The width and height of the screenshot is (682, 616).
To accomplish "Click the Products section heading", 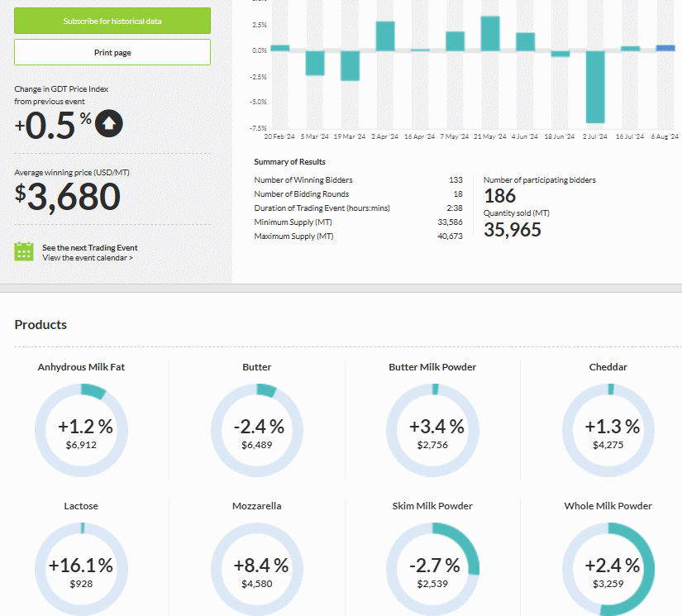I will pos(41,324).
